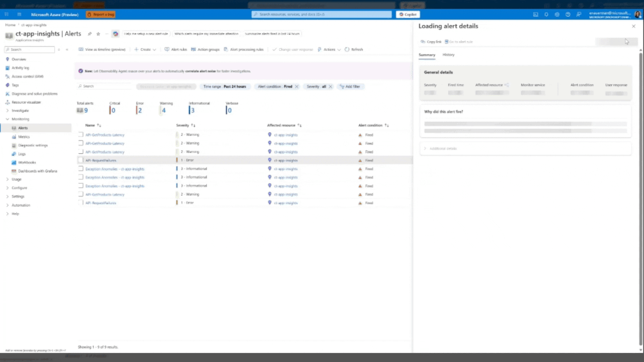Open the Copilot icon beside the page title
This screenshot has width=644, height=362.
point(115,33)
